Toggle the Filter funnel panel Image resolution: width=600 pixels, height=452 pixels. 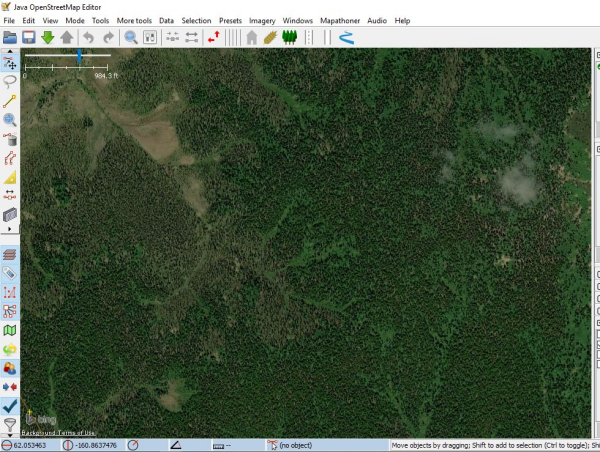coord(10,425)
